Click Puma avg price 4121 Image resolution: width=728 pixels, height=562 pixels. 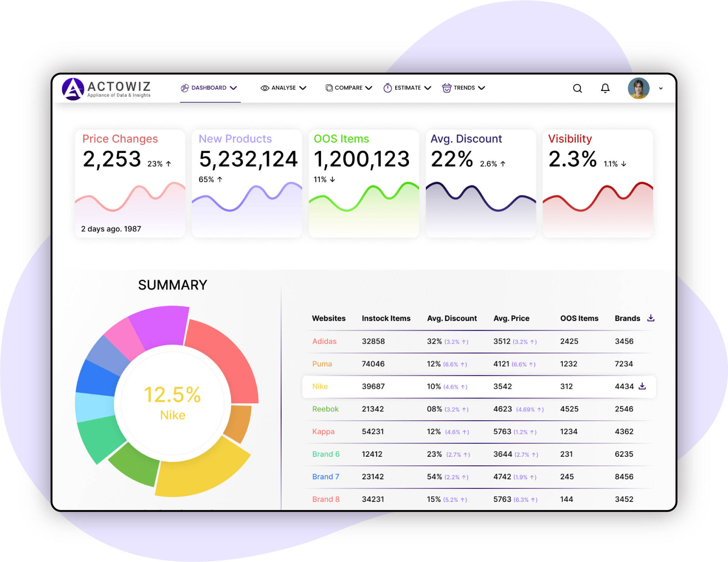501,364
